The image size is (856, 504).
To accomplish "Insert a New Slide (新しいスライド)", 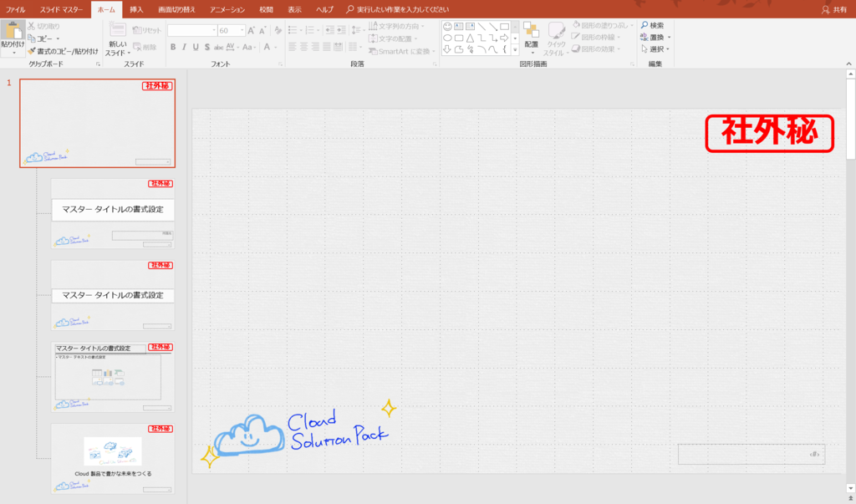I will point(117,39).
